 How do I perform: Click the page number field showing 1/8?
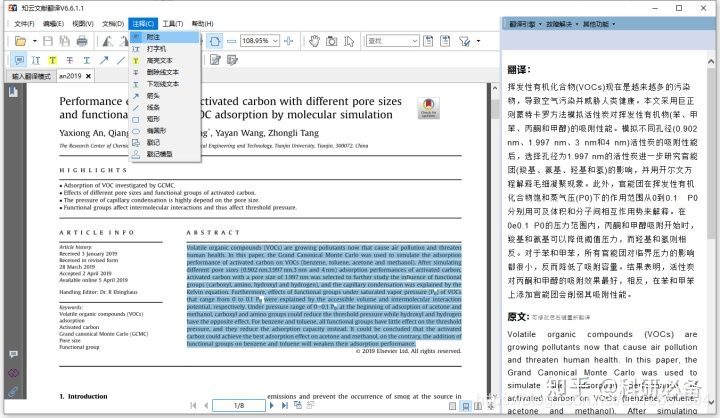coord(239,405)
